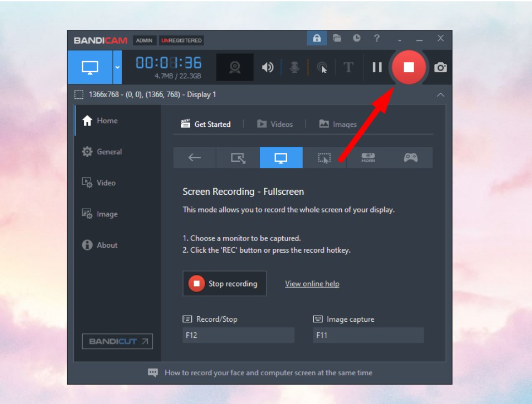Open the output folder icon
532x404 pixels.
pyautogui.click(x=337, y=38)
